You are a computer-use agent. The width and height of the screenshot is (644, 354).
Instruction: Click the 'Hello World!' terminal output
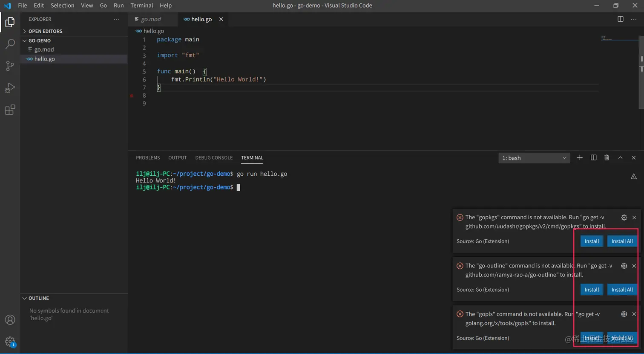[156, 180]
